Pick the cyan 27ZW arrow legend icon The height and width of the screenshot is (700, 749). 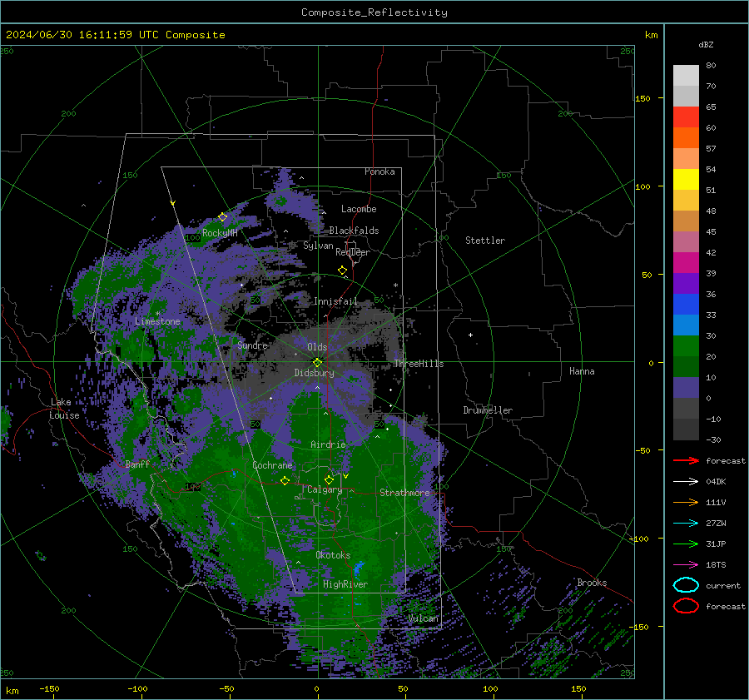coord(686,524)
